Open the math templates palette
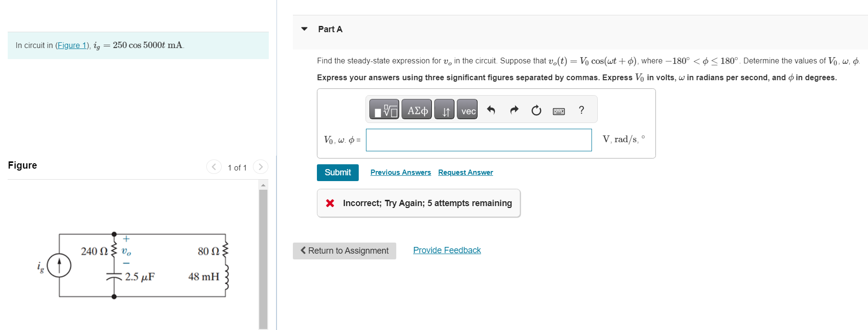This screenshot has width=868, height=330. (383, 110)
